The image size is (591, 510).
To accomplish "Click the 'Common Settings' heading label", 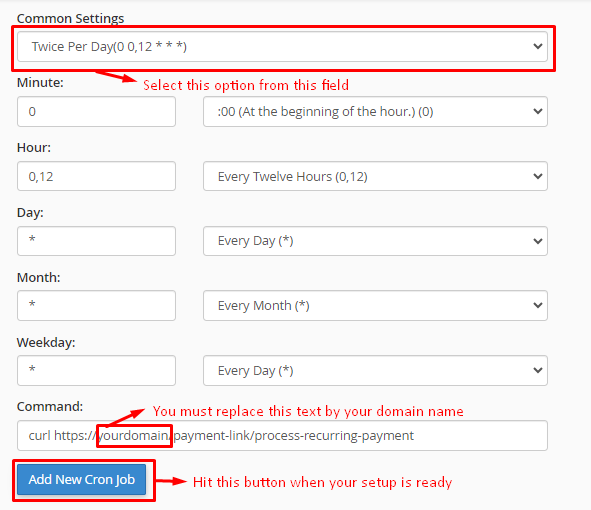I will click(x=70, y=18).
